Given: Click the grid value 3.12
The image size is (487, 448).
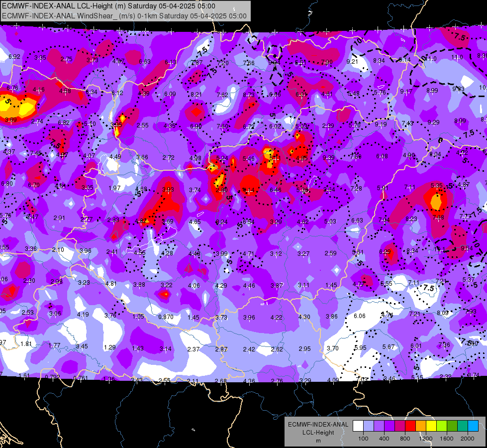Looking at the screenshot, I should [276, 254].
